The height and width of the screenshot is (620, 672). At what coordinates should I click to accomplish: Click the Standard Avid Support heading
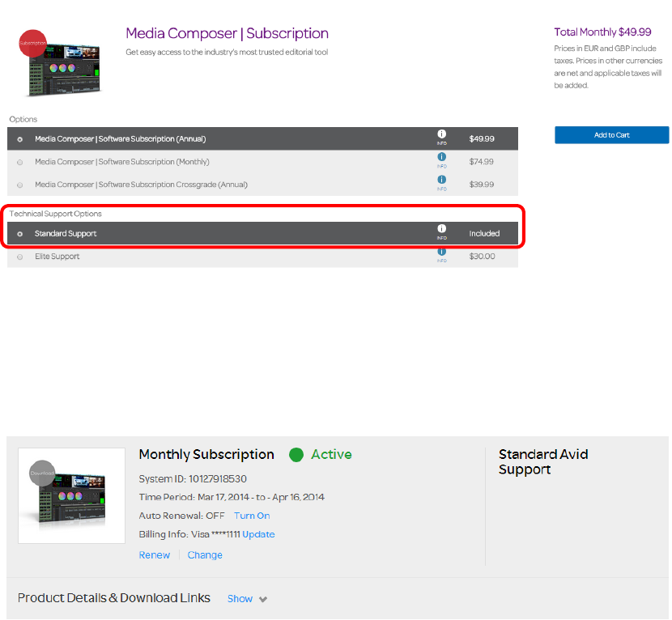543,462
